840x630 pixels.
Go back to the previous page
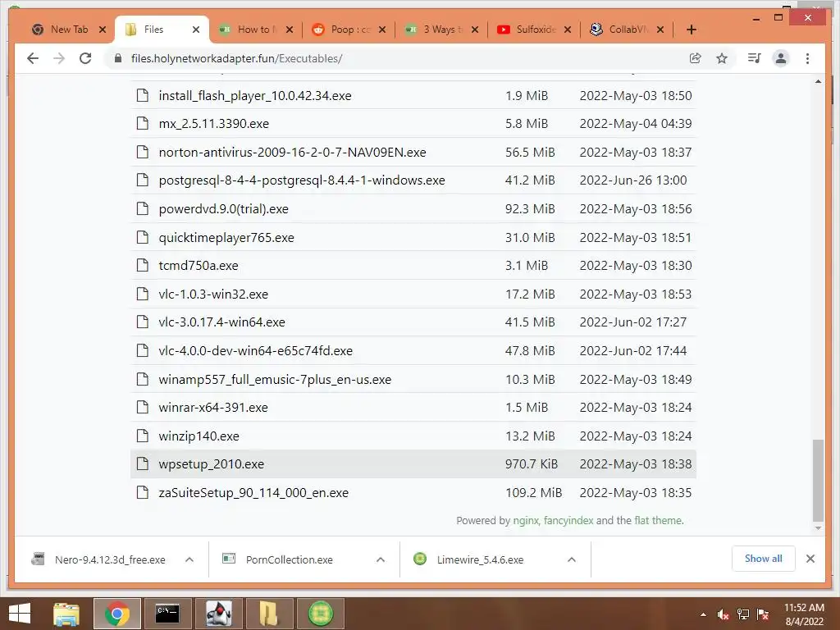pos(33,58)
